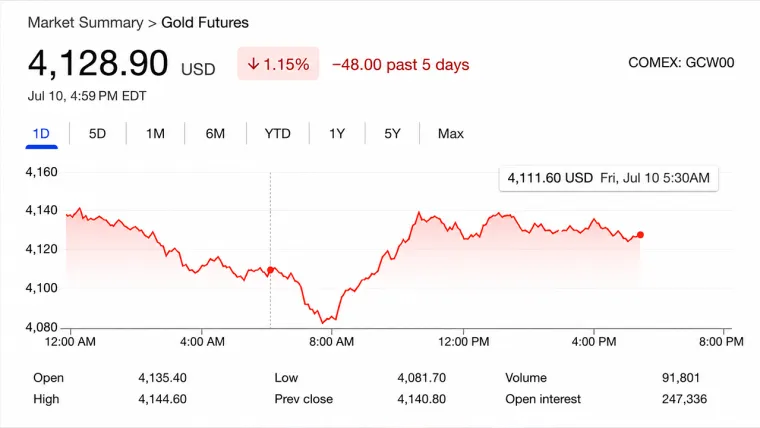Select the 5Y range tab

[392, 134]
